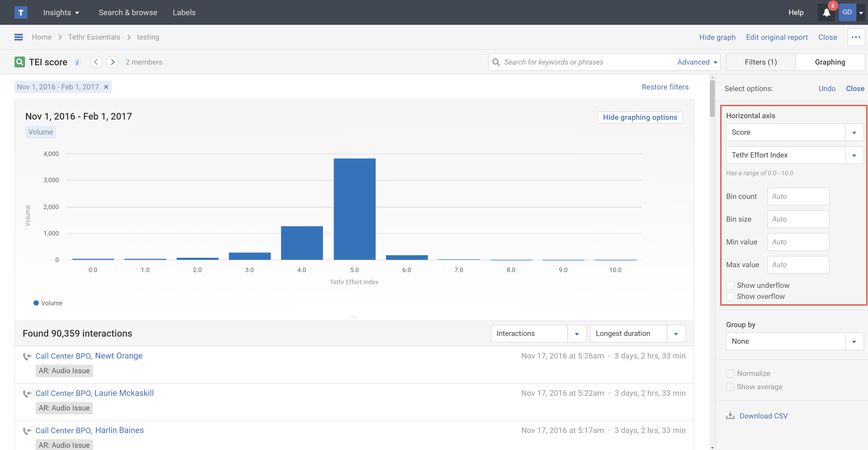
Task: Click Hide graphing options button
Action: 640,117
